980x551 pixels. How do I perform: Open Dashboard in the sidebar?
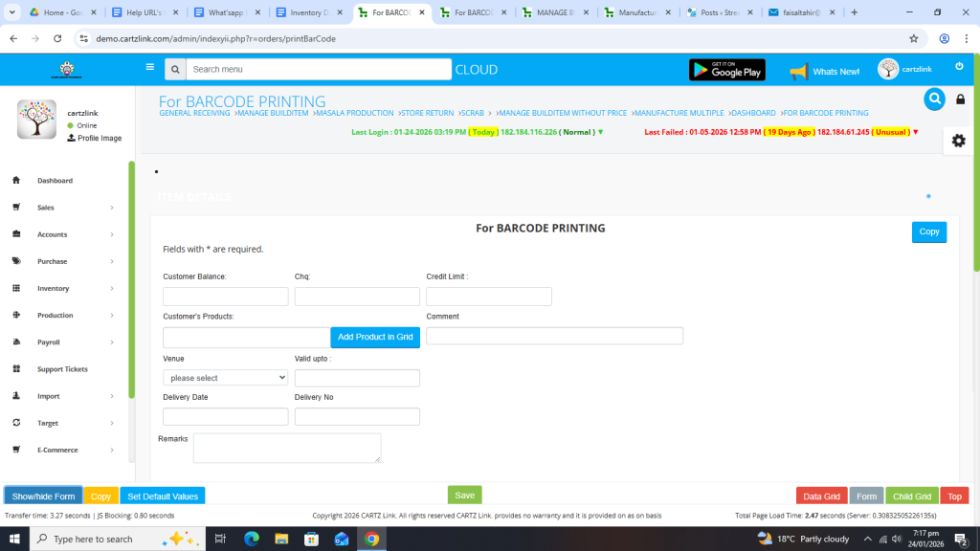[x=55, y=181]
